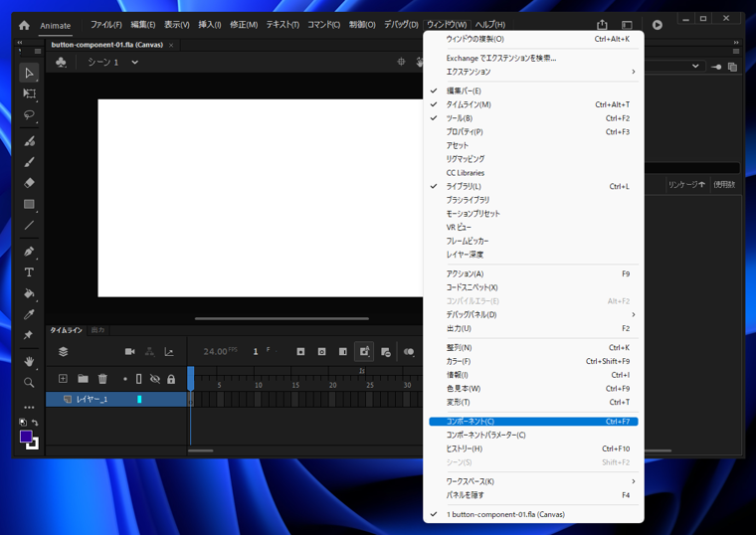Choose アクション(A) from the menu
The image size is (756, 535).
[x=533, y=273]
